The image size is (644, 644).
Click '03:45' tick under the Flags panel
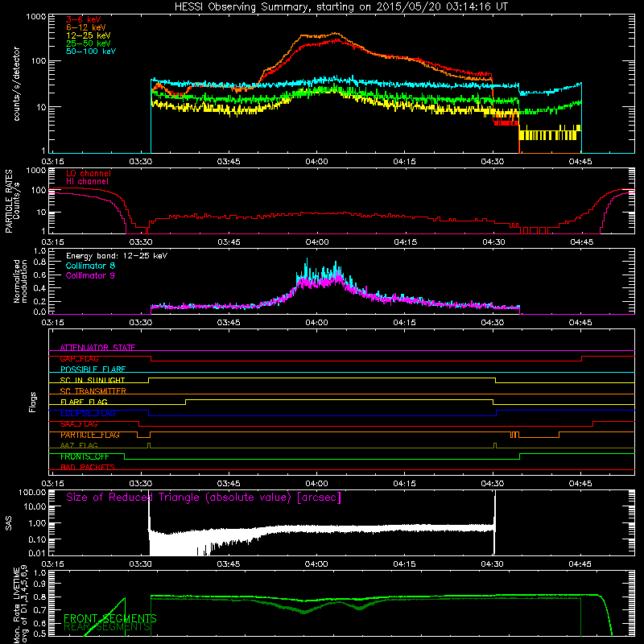(x=229, y=484)
